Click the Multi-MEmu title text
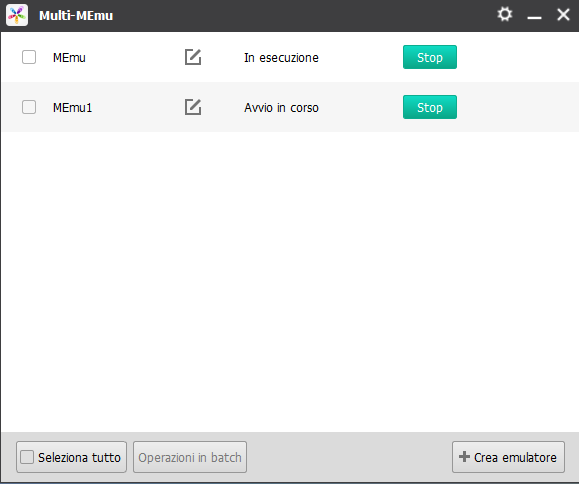579x484 pixels. coord(76,16)
